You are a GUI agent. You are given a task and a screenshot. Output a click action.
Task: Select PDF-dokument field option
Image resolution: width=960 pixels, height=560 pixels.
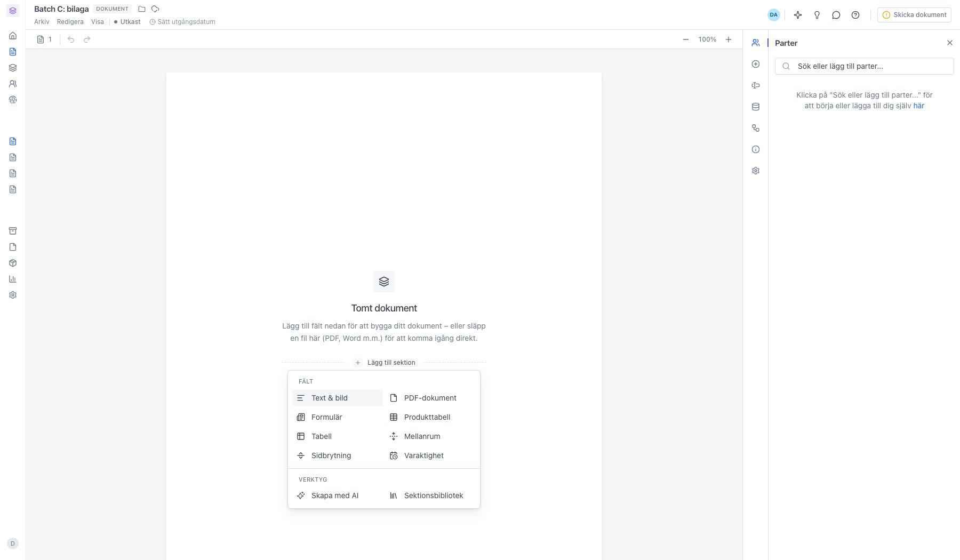pos(430,398)
